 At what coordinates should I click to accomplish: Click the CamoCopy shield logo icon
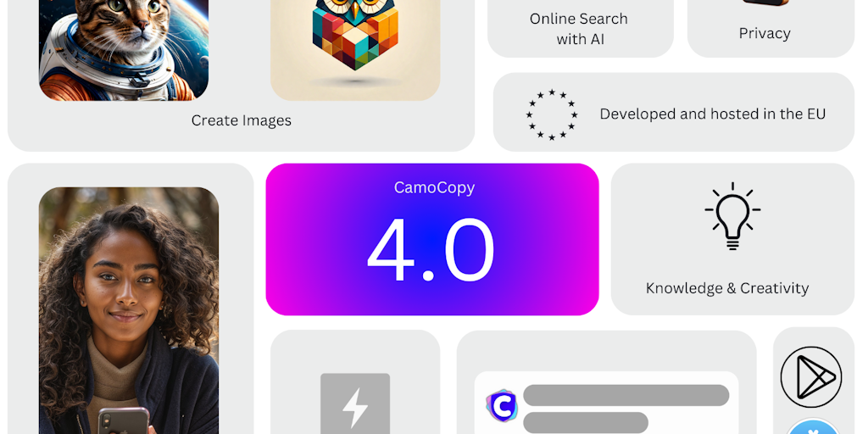tap(502, 406)
